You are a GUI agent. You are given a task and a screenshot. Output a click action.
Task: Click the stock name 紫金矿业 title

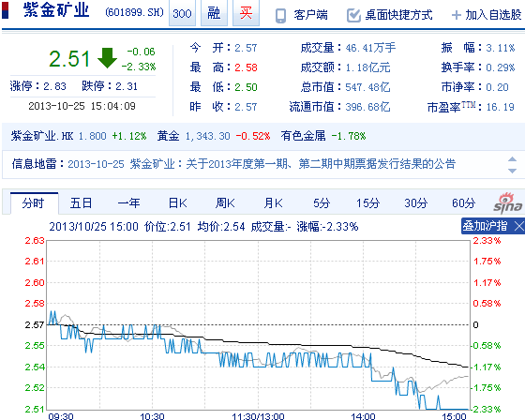click(x=56, y=10)
